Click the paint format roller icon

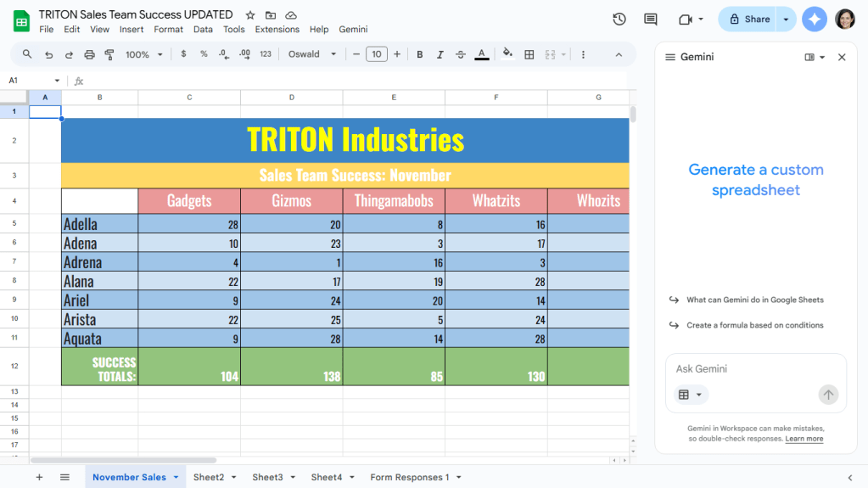109,54
